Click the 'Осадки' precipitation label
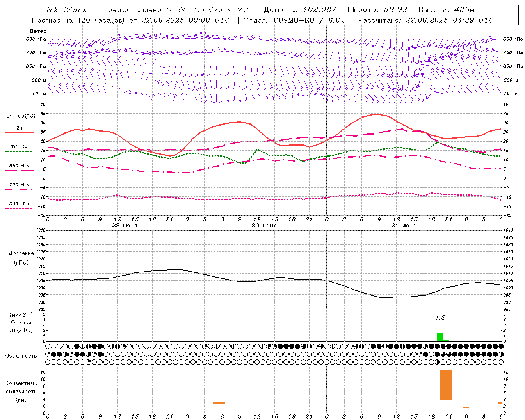 [x=21, y=322]
